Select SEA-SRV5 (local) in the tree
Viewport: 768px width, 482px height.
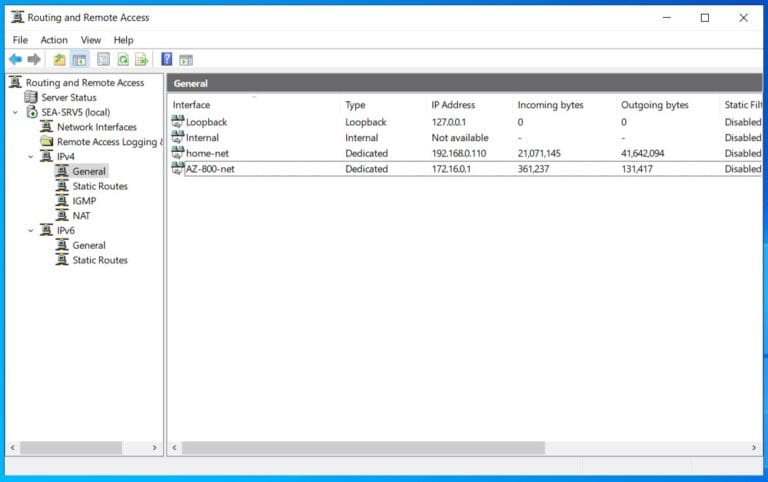75,112
